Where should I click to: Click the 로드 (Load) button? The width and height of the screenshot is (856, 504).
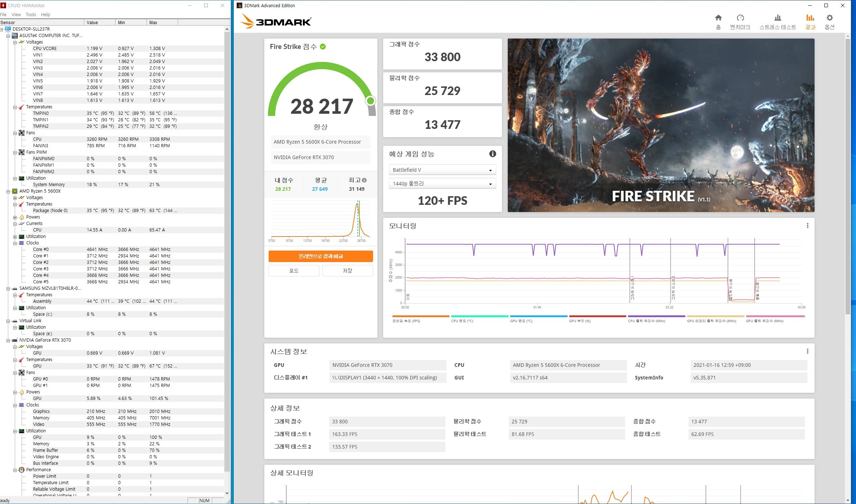click(x=294, y=271)
